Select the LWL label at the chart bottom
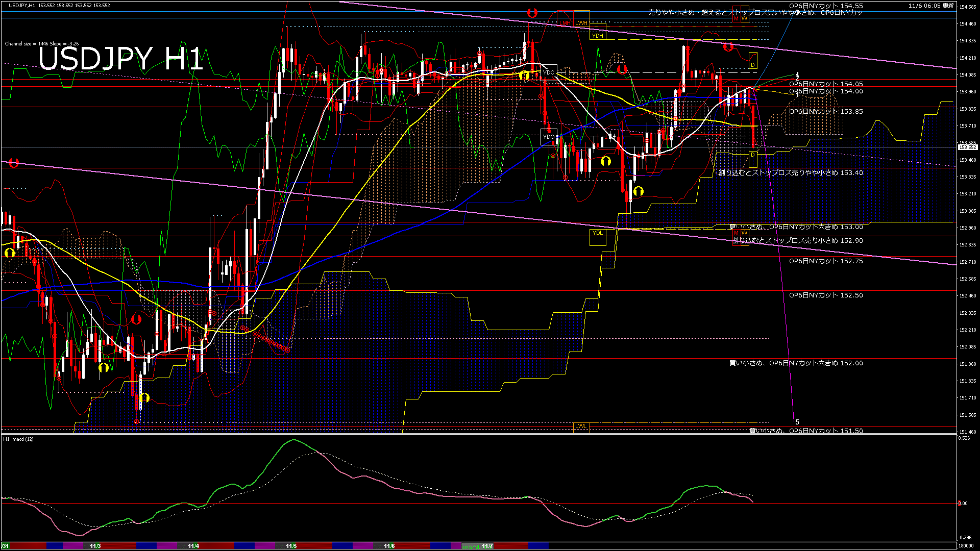980x551 pixels. tap(581, 426)
